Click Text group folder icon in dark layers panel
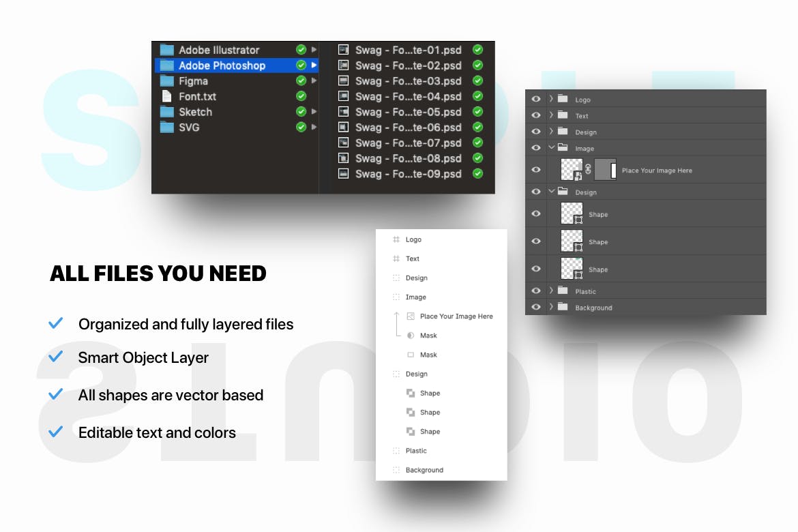798x532 pixels. [x=563, y=115]
